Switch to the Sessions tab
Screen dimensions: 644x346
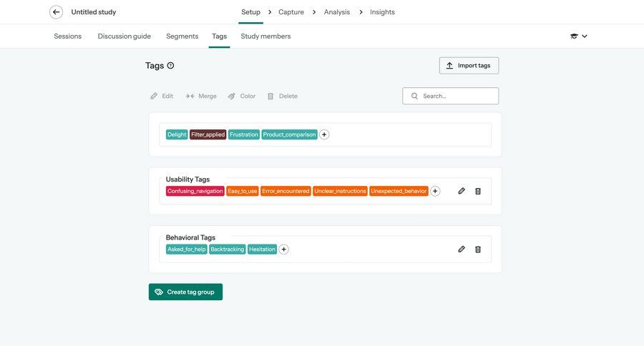[x=68, y=36]
